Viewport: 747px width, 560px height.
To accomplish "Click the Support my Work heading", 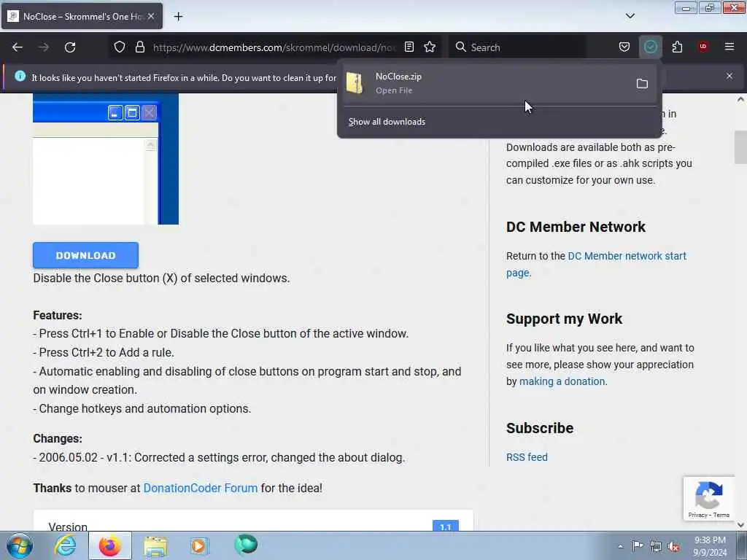I will click(564, 319).
